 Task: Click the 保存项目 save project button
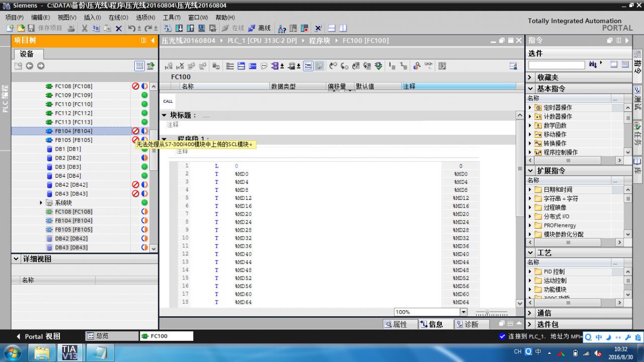pyautogui.click(x=45, y=28)
